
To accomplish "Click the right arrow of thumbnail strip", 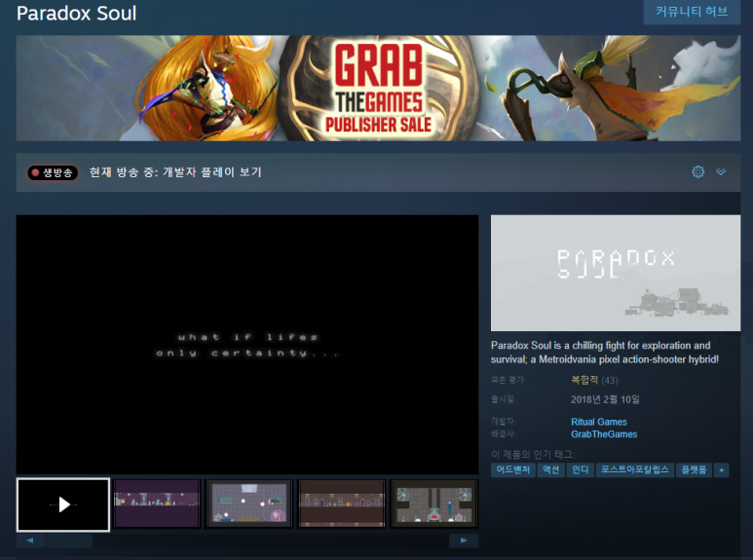I will [x=464, y=541].
